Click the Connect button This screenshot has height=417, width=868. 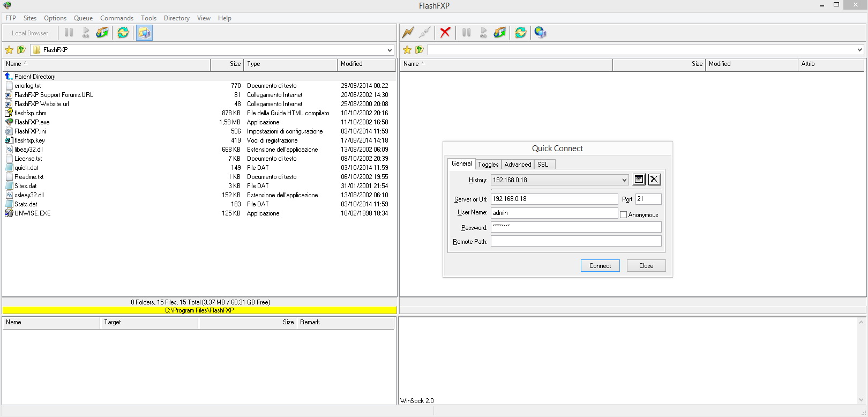(x=600, y=266)
